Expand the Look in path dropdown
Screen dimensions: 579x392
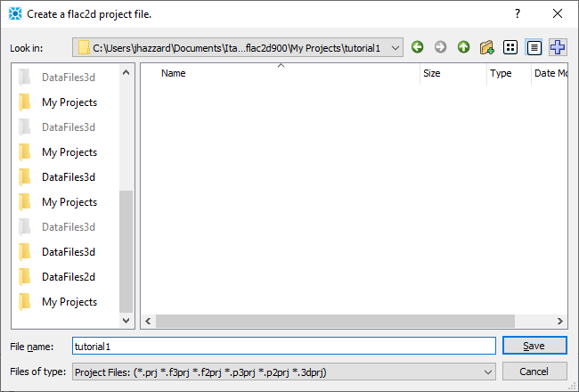(x=396, y=47)
